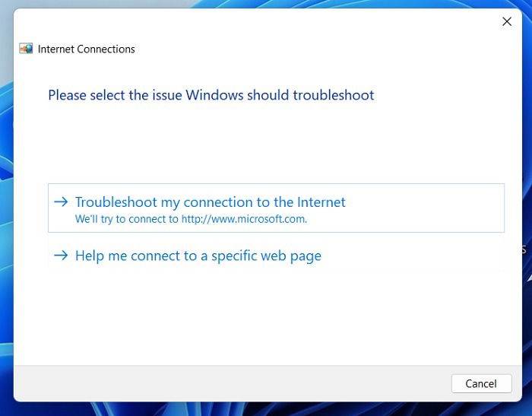Select Troubleshoot my connection to the Internet

tap(276, 208)
